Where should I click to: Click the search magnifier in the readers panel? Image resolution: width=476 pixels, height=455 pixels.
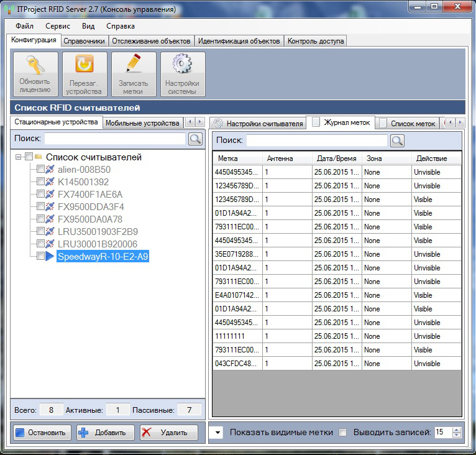click(x=195, y=139)
